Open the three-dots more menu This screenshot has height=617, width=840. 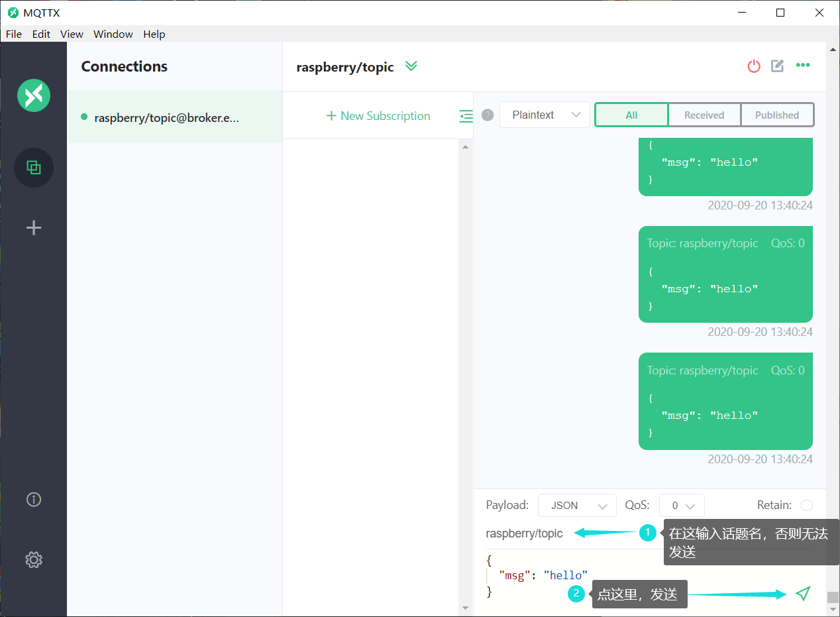point(803,65)
